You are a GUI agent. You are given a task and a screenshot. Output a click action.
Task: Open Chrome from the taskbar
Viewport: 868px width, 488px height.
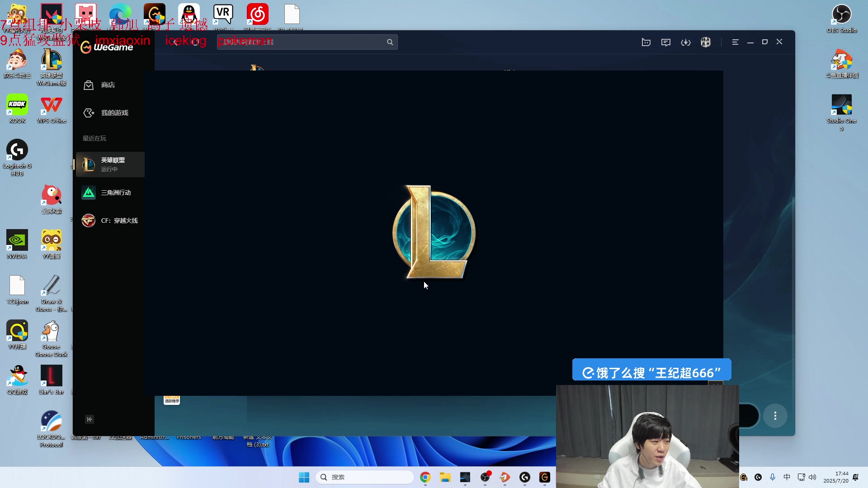pos(425,477)
